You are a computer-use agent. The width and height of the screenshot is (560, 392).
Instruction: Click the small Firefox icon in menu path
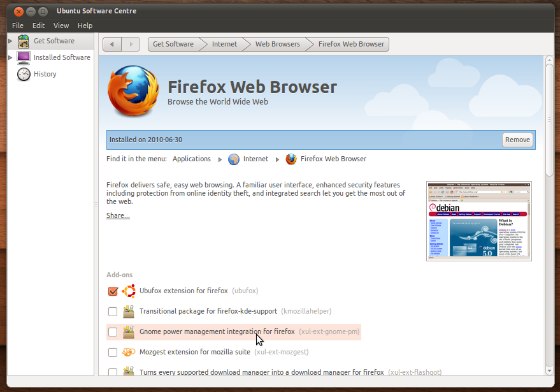point(291,159)
